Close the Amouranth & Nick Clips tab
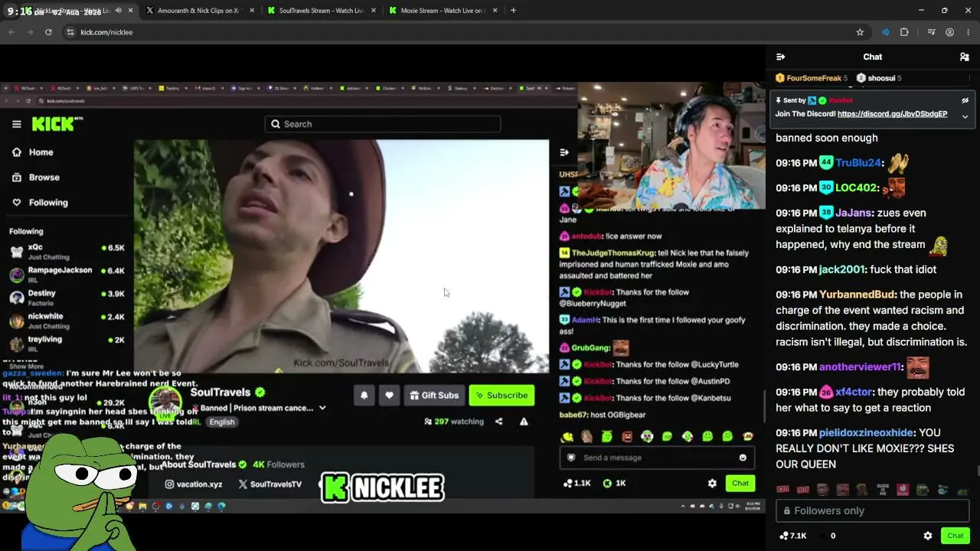This screenshot has height=551, width=980. (253, 11)
